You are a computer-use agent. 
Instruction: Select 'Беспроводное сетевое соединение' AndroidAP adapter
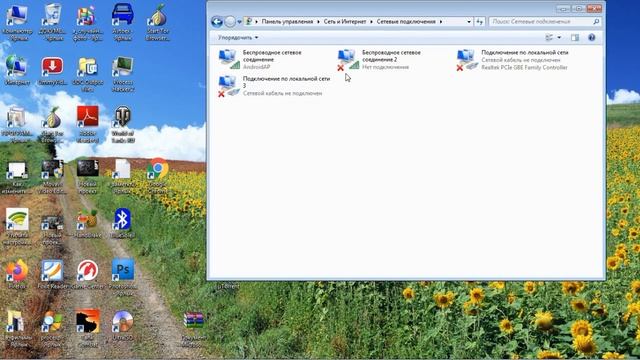click(261, 59)
